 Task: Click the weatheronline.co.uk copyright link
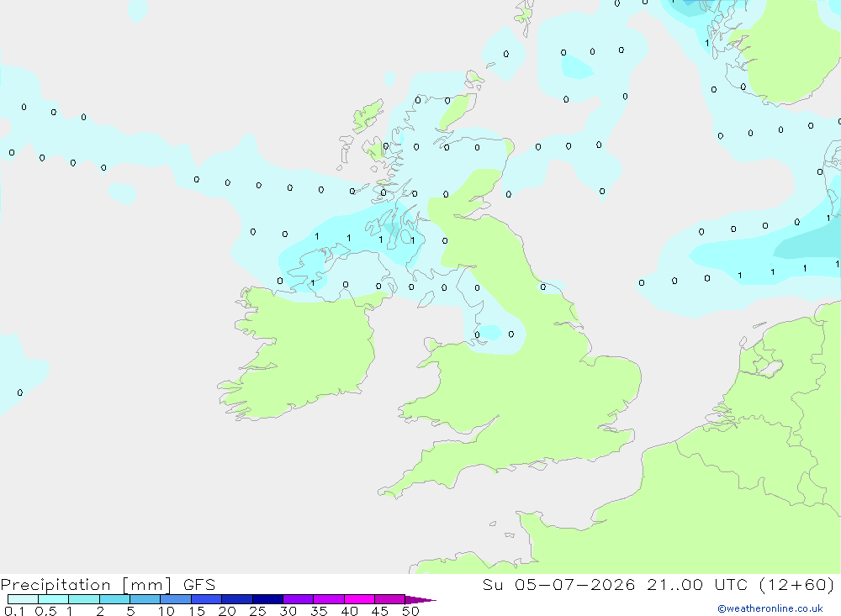[770, 608]
